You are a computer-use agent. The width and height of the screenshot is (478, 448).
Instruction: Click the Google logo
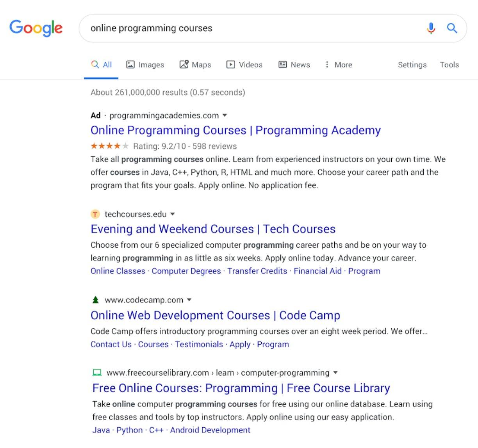pyautogui.click(x=36, y=28)
